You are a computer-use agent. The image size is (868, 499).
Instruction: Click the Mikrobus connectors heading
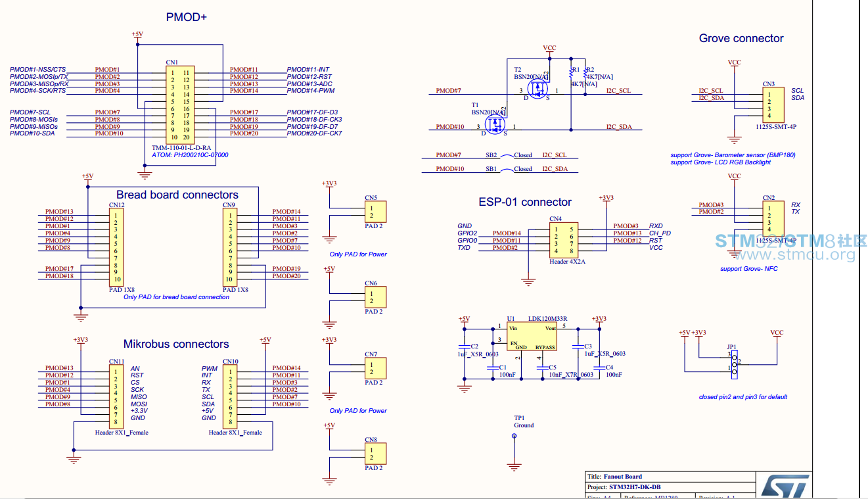[x=176, y=344]
